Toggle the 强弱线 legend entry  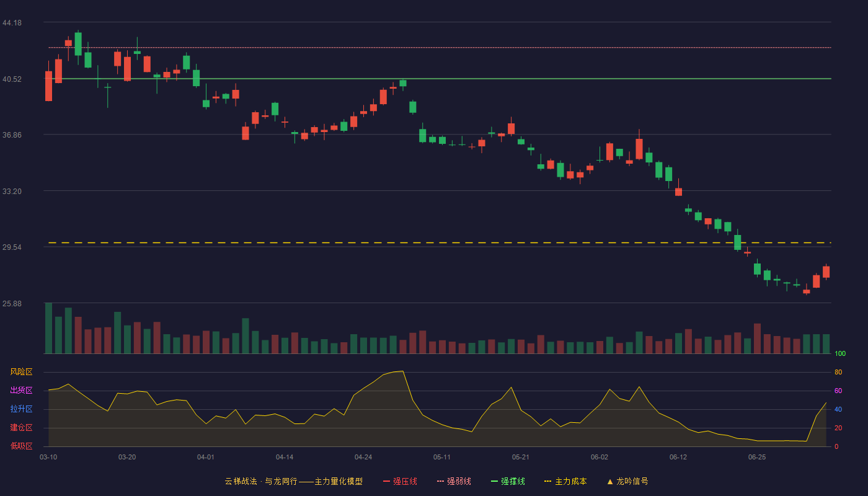point(454,481)
